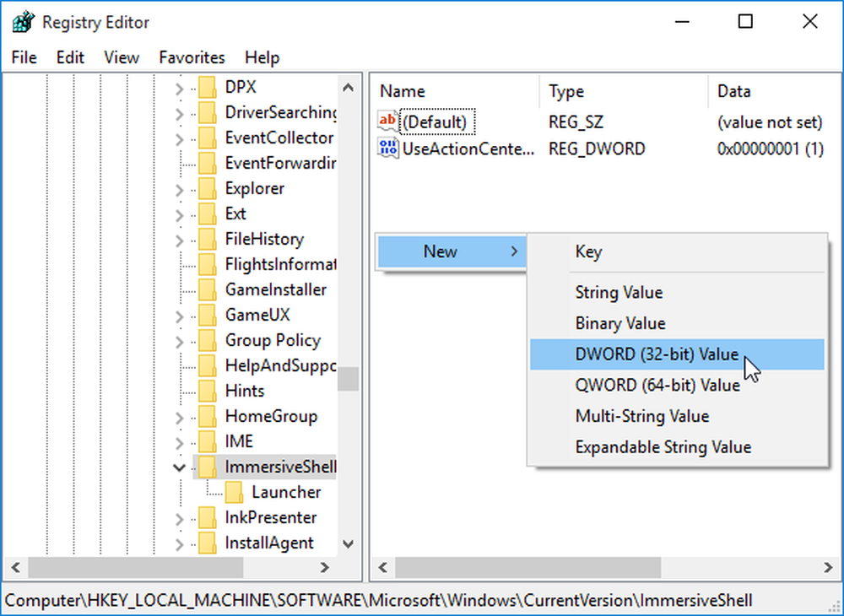Open the Favorites menu
The height and width of the screenshot is (616, 844).
tap(192, 57)
